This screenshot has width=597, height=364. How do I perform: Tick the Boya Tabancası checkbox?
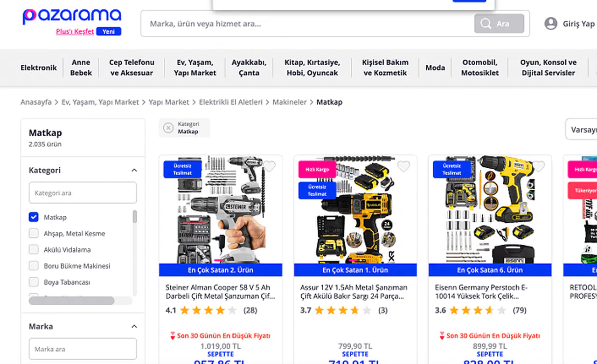(x=34, y=282)
